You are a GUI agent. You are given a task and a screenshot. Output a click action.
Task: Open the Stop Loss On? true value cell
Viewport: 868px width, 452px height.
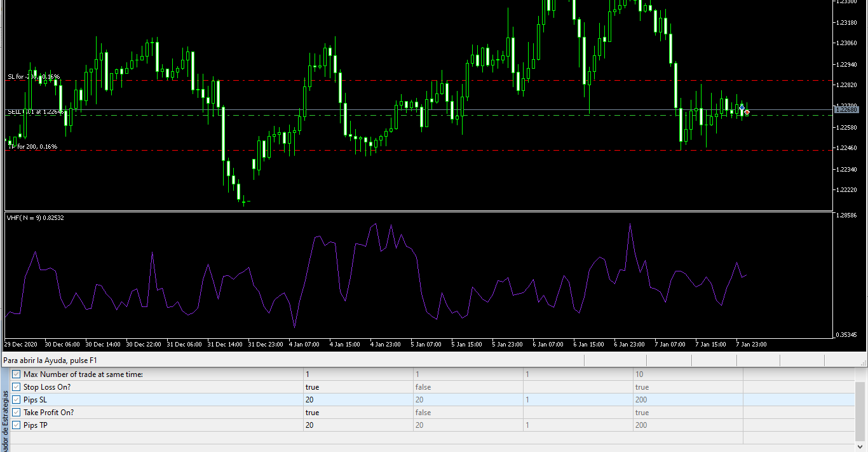[x=358, y=387]
